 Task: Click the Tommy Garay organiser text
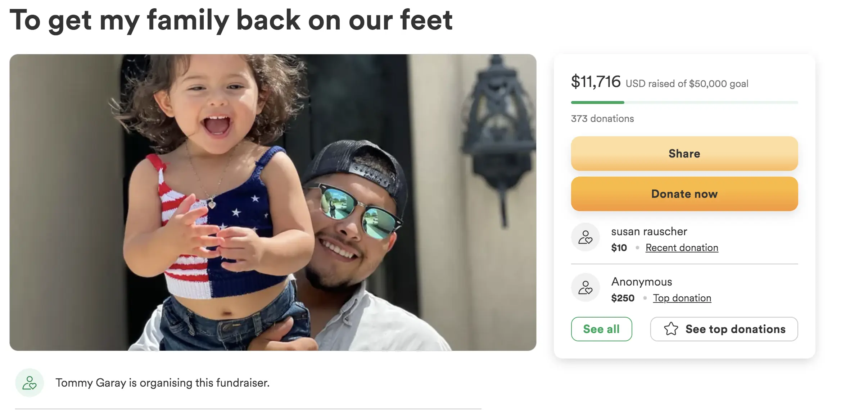(x=162, y=383)
